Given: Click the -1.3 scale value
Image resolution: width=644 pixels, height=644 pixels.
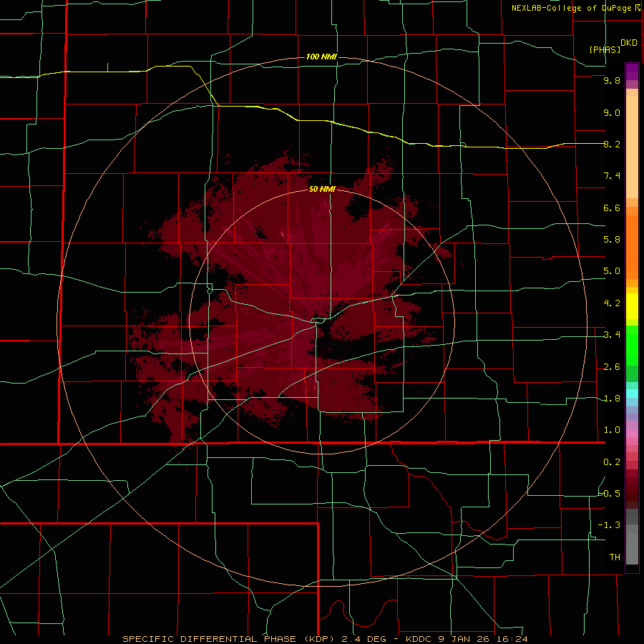Looking at the screenshot, I should coord(610,525).
